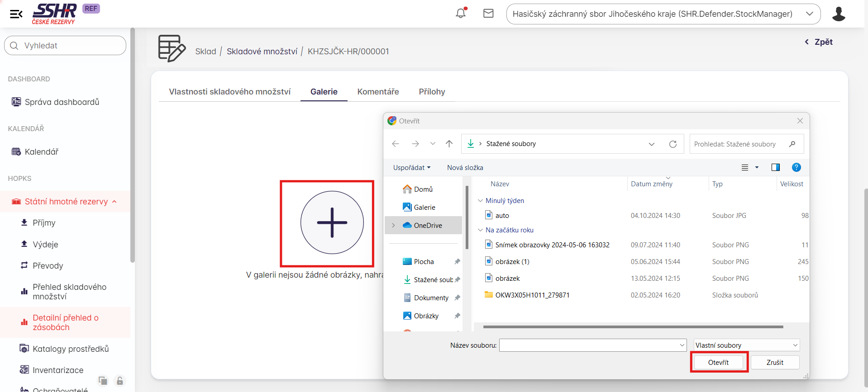Open the Vlastní soubory file type dropdown
The height and width of the screenshot is (392, 868).
pyautogui.click(x=747, y=345)
